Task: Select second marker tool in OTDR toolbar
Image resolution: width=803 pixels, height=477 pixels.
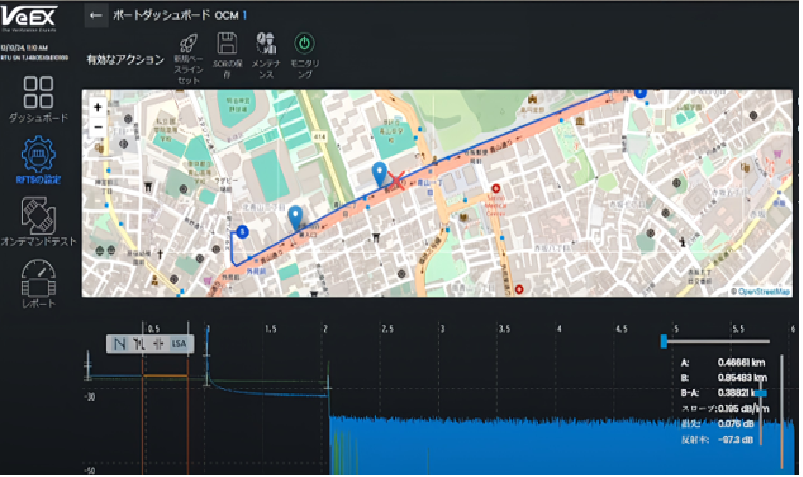Action: pyautogui.click(x=138, y=344)
